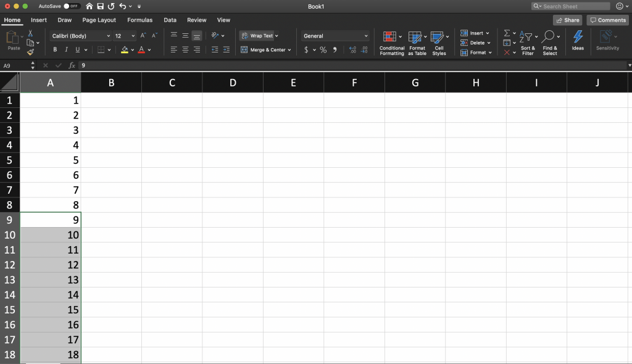Click in the Search Sheet field
This screenshot has height=364, width=632.
571,6
